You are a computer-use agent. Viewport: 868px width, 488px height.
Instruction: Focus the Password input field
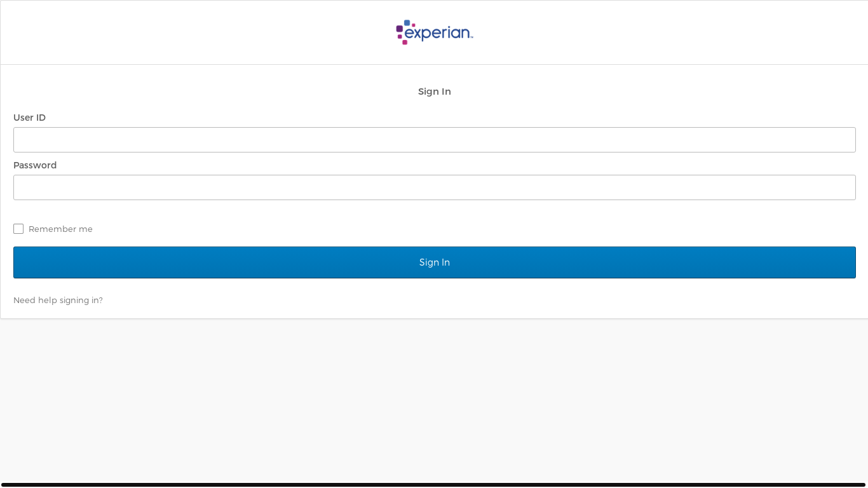[435, 187]
